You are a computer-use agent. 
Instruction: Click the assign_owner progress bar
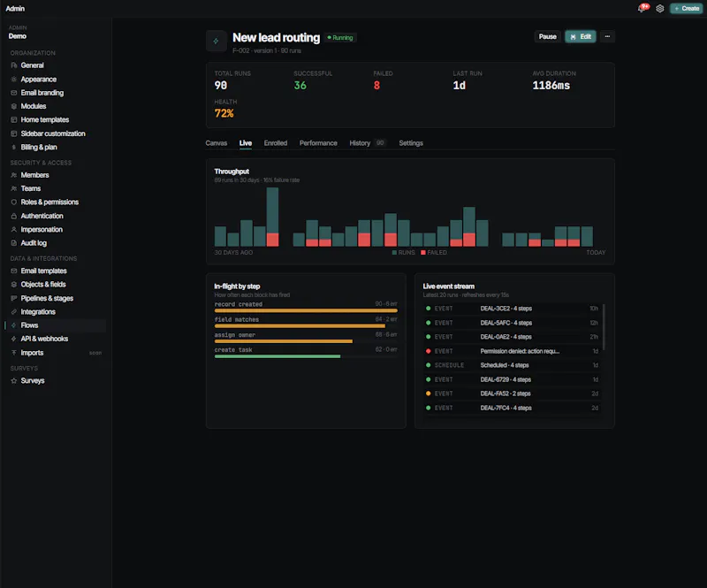(283, 341)
